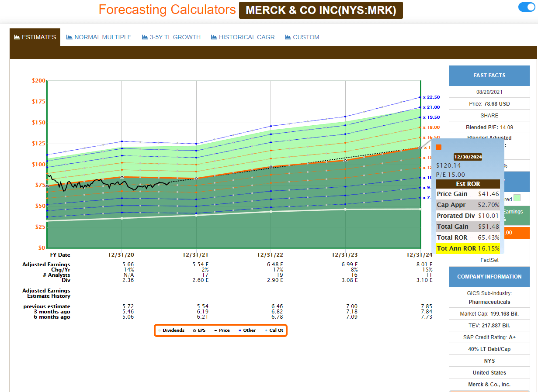Image resolution: width=538 pixels, height=392 pixels.
Task: Click the Pharmaceuticals sub-industry value
Action: point(489,302)
